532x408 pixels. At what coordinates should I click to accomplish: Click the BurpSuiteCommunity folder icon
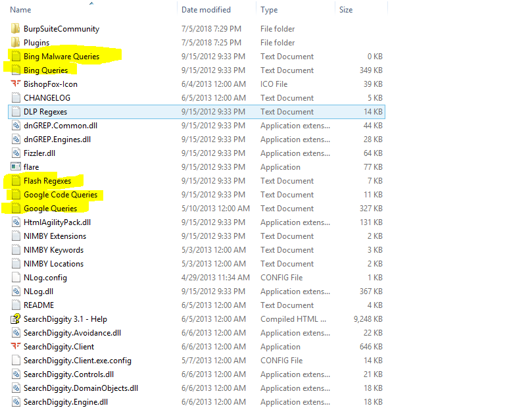(x=16, y=29)
